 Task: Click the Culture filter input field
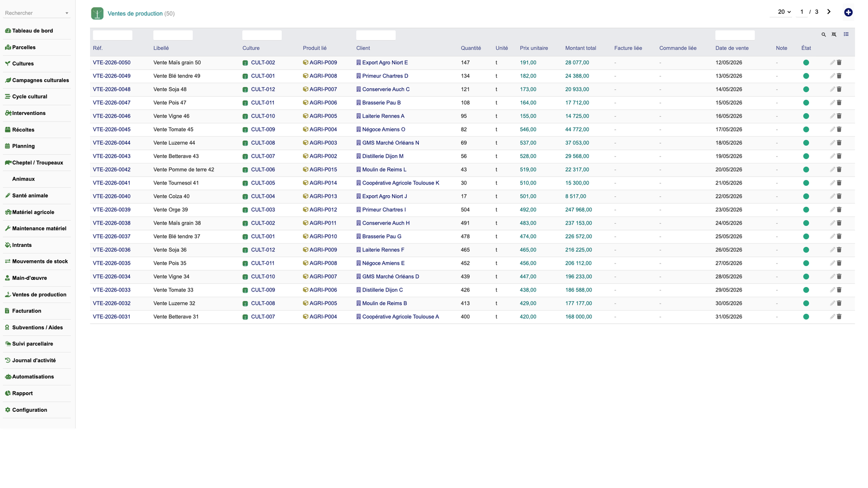point(262,35)
